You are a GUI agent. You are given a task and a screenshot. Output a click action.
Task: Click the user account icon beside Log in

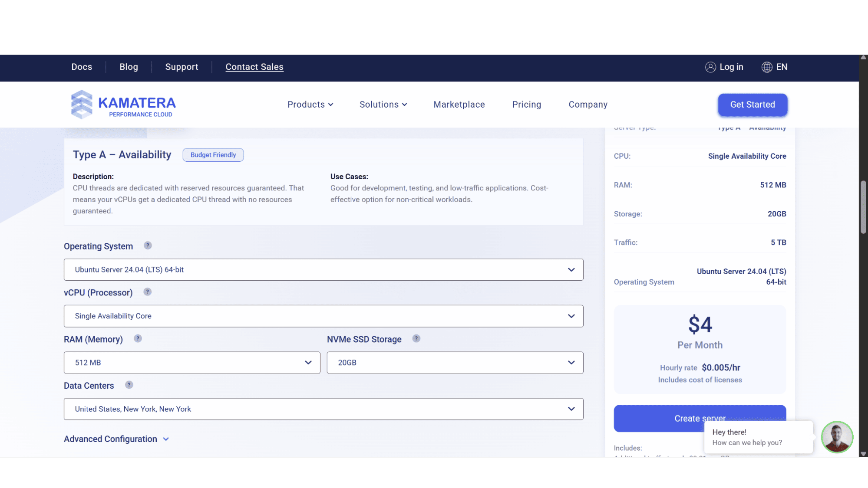click(x=710, y=67)
